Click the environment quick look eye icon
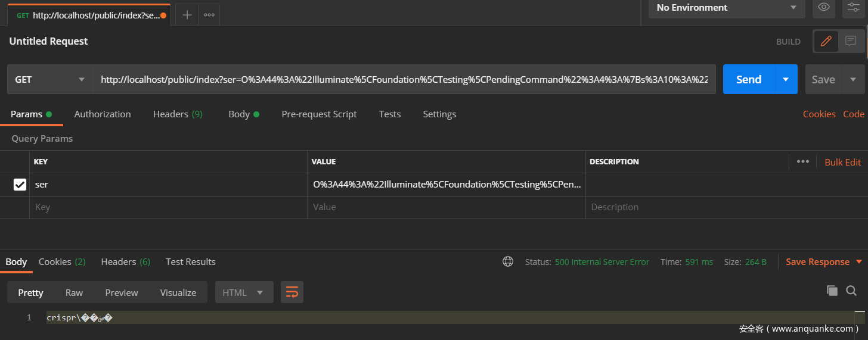This screenshot has width=868, height=340. tap(824, 7)
